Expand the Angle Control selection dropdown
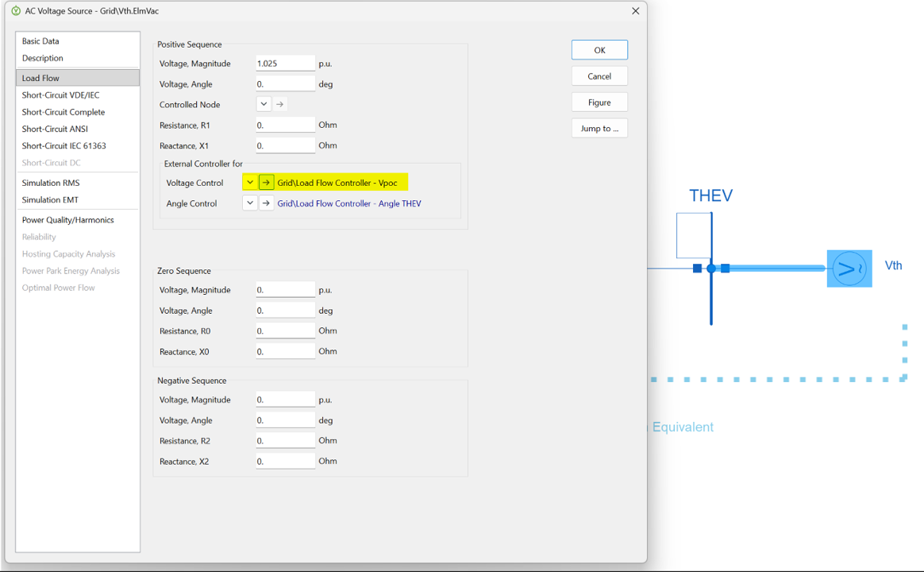Screen dimensions: 924x572 pyautogui.click(x=250, y=203)
